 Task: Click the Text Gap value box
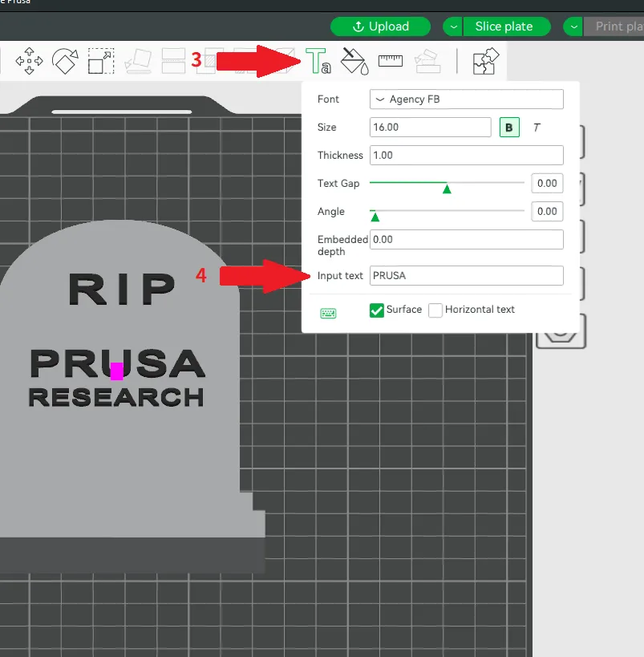coord(547,184)
